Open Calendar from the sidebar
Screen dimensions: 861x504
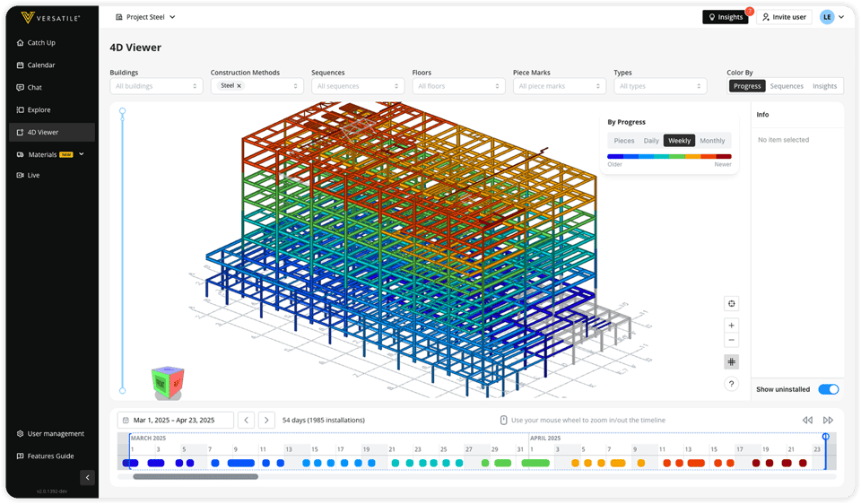point(41,65)
